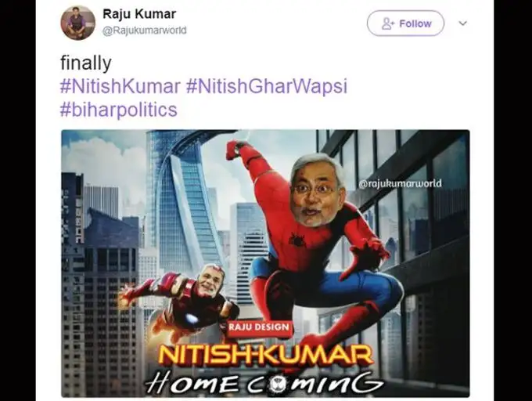The height and width of the screenshot is (401, 532).
Task: Follow the Raju Kumar account
Action: [405, 23]
